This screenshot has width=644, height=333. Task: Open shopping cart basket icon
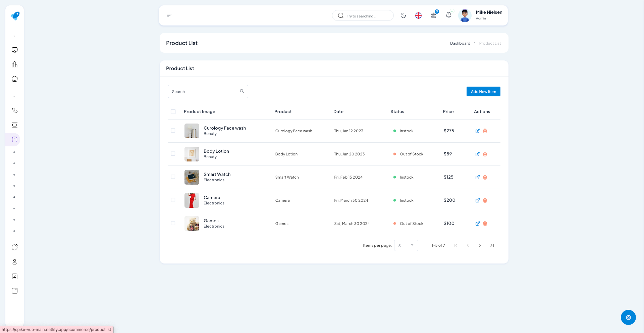tap(433, 15)
